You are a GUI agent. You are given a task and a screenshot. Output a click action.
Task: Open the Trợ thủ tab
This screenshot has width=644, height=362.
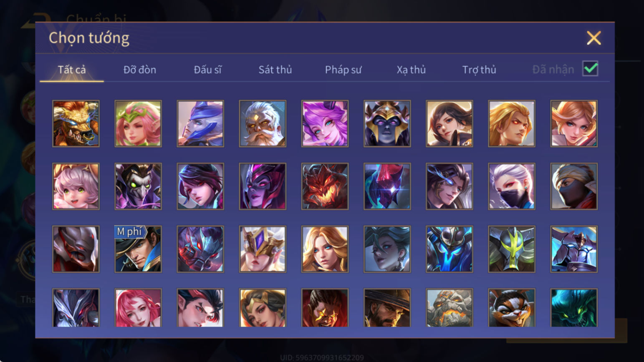coord(479,70)
